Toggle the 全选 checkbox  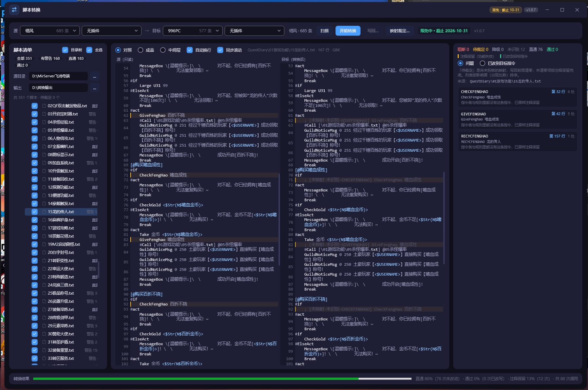tap(89, 50)
